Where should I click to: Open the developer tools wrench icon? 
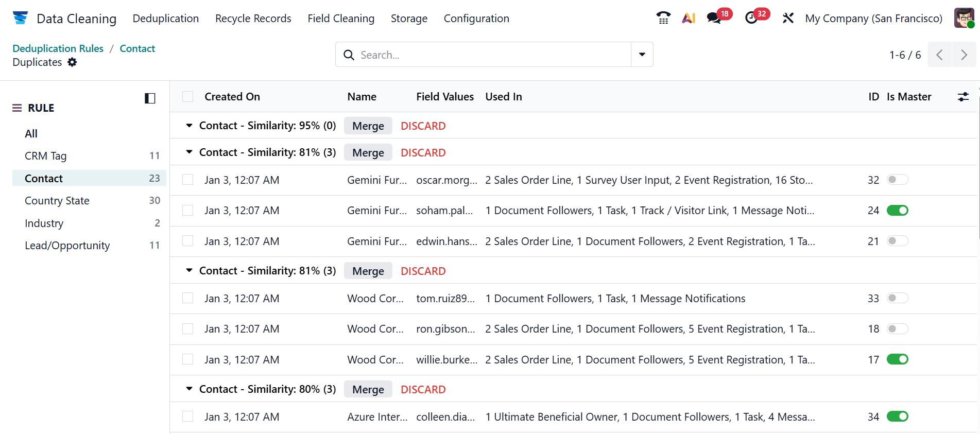tap(788, 18)
